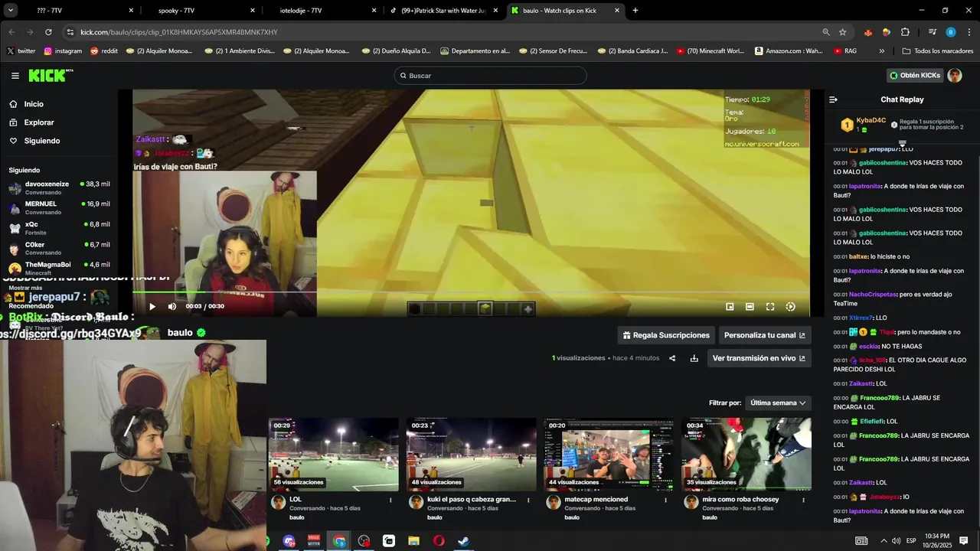Screen dimensions: 980x551
Task: Open the kuki el paso clip thumbnail
Action: (x=471, y=455)
